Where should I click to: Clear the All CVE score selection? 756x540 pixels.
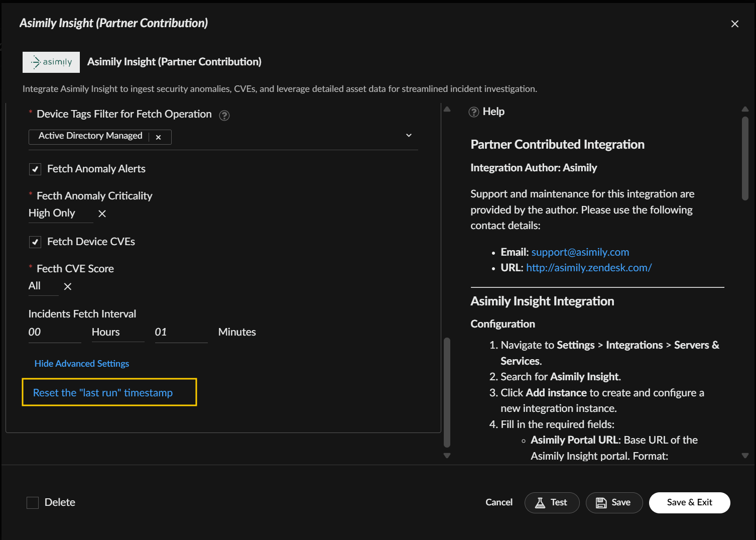[x=68, y=286]
